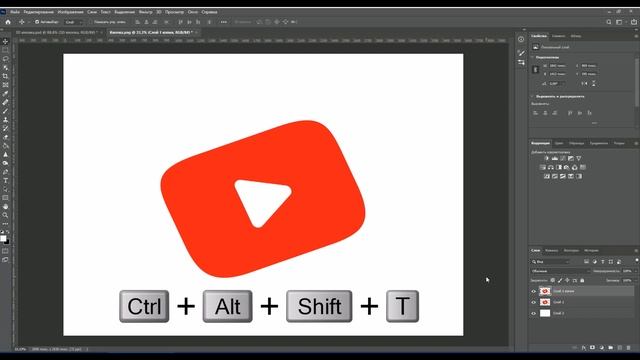Go to the Home screen icon

(8, 22)
